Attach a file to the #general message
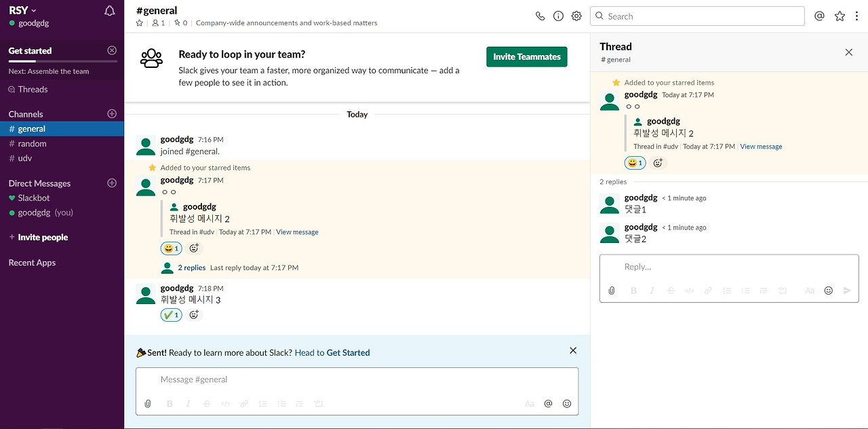868x429 pixels. pyautogui.click(x=148, y=404)
